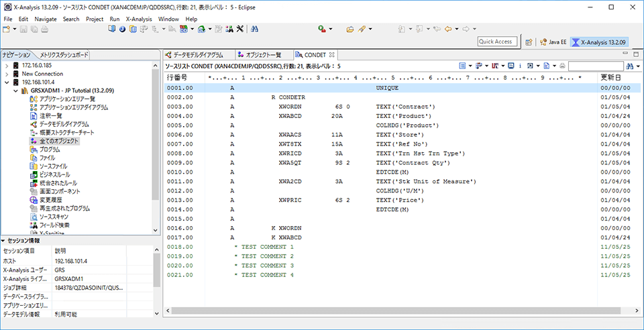This screenshot has width=644, height=330.
Task: Open the File menu
Action: point(8,19)
